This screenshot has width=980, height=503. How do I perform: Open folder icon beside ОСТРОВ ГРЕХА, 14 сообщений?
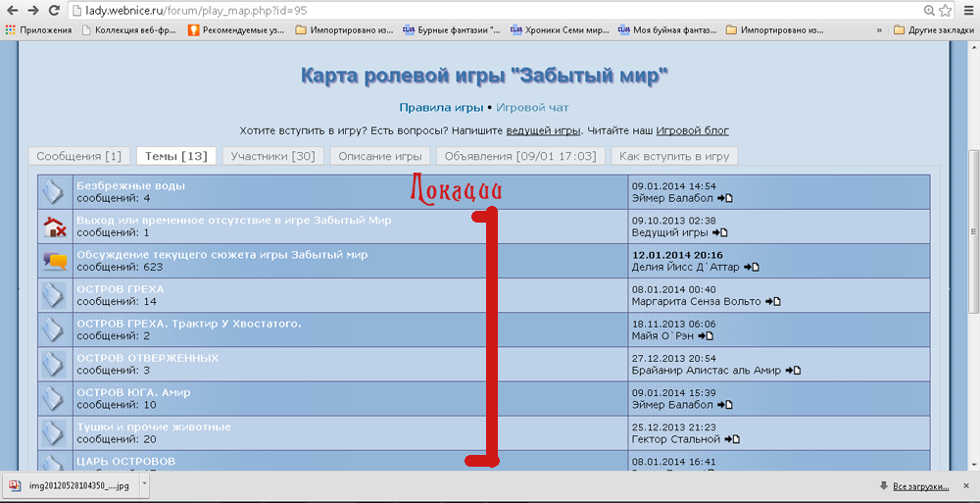tap(55, 295)
